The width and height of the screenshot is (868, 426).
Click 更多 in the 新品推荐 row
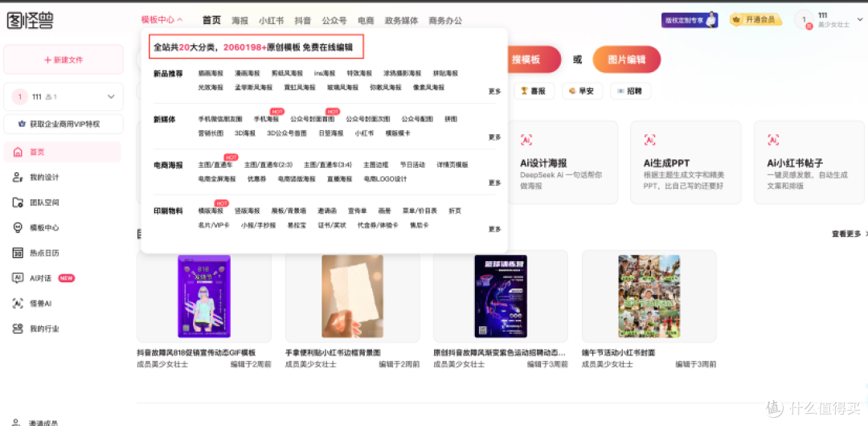tap(494, 92)
